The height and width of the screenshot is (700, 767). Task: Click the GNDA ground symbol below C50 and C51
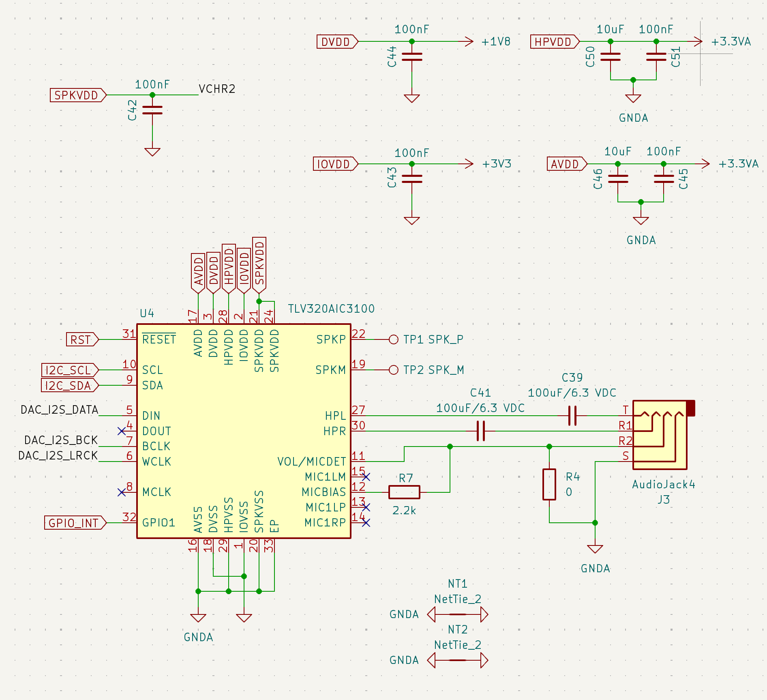click(633, 99)
